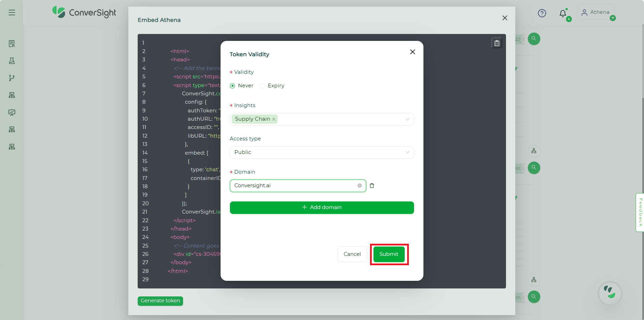The height and width of the screenshot is (320, 644).
Task: Click the Domain input field
Action: click(x=298, y=186)
